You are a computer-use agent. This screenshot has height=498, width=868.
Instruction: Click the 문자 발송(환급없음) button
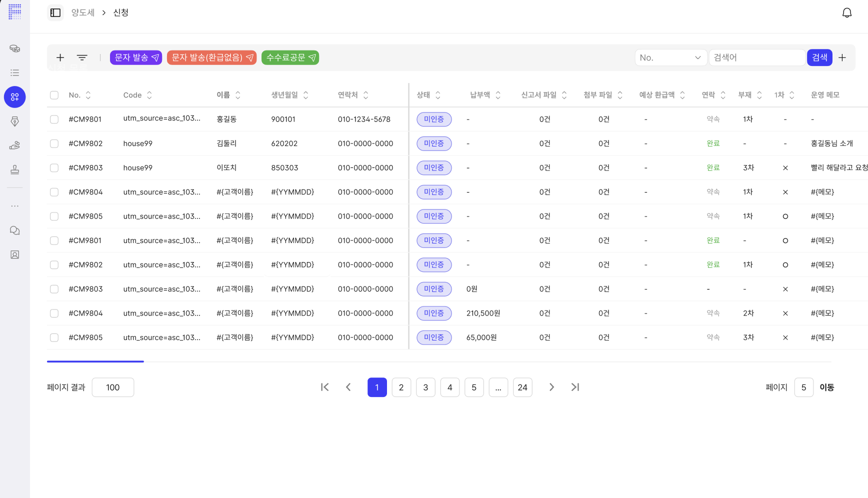(211, 57)
